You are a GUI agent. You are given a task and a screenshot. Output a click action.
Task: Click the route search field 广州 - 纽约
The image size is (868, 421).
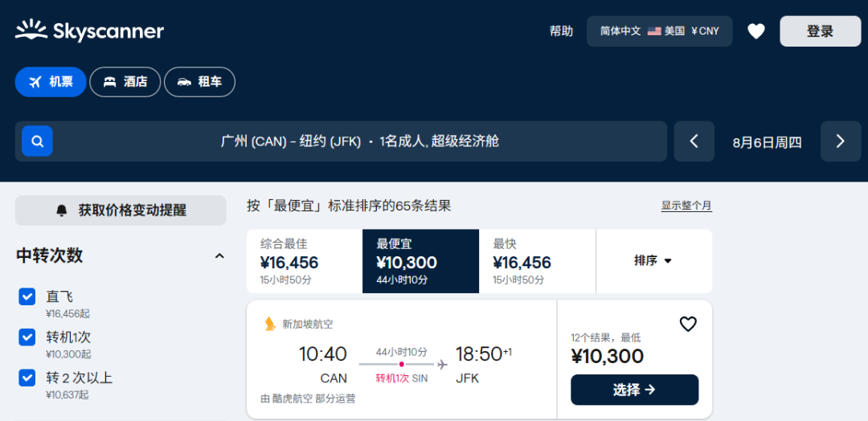360,141
